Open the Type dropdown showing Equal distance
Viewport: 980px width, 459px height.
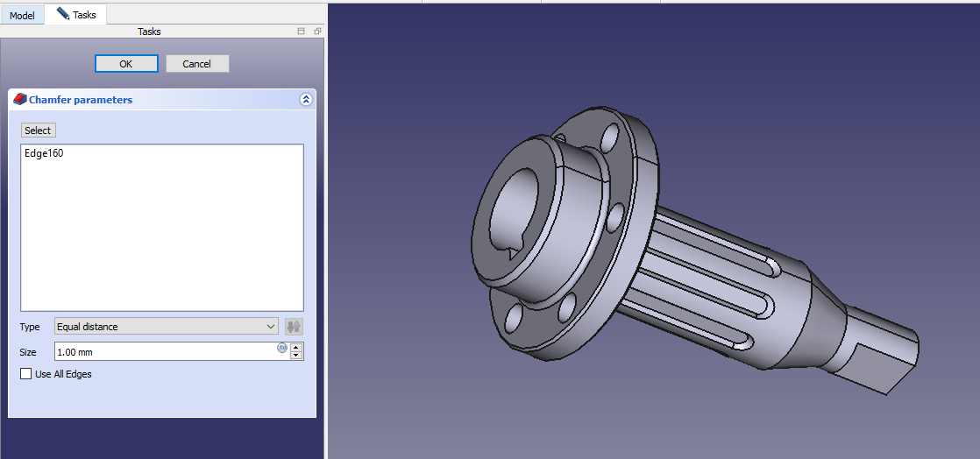[166, 327]
